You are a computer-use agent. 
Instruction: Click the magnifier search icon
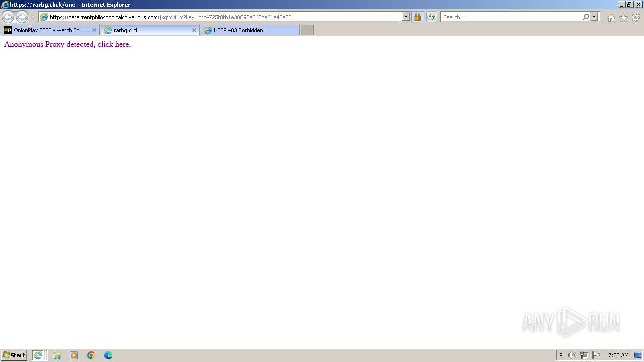[586, 17]
